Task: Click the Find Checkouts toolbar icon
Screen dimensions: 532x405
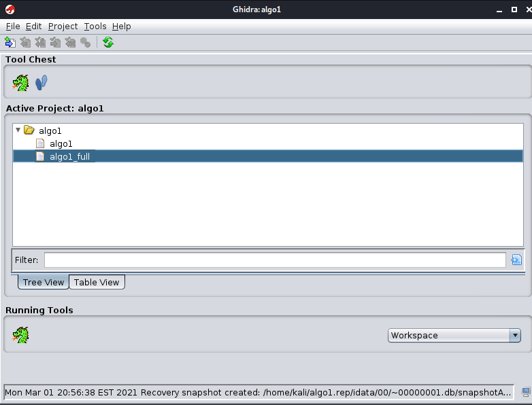Action: 85,42
